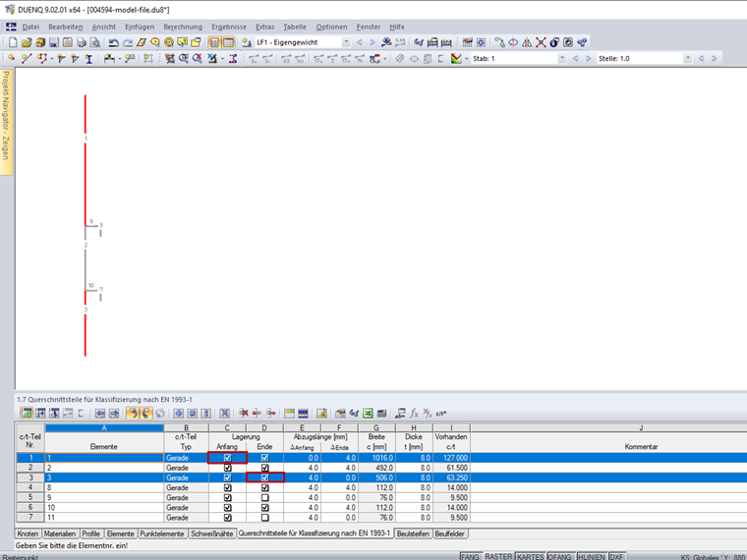Open the Ergebnisse menu
The height and width of the screenshot is (560, 747).
(229, 28)
